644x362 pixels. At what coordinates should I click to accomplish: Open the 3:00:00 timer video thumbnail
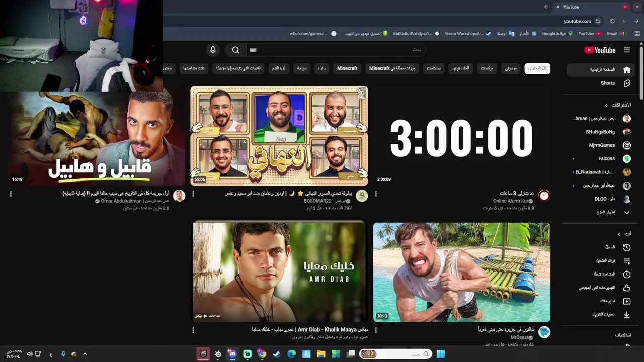click(x=461, y=136)
